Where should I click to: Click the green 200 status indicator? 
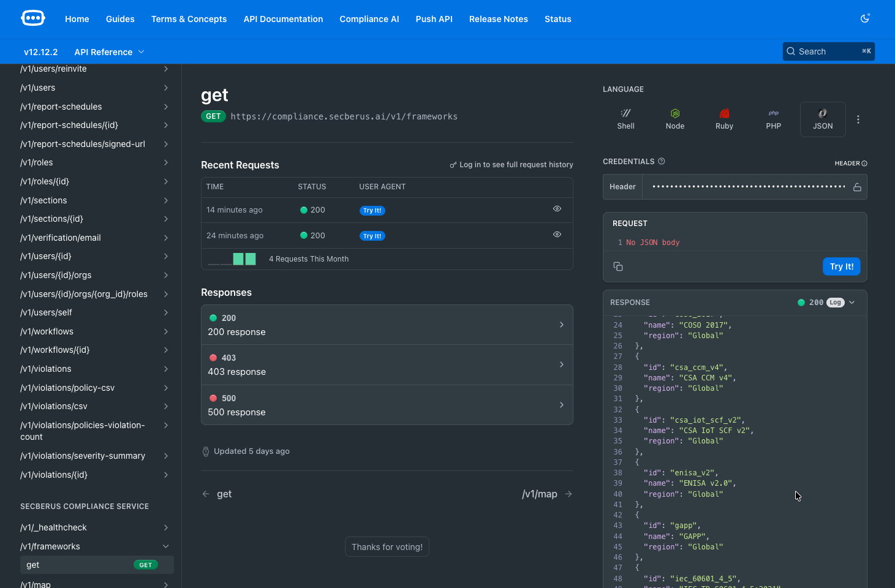pos(801,302)
